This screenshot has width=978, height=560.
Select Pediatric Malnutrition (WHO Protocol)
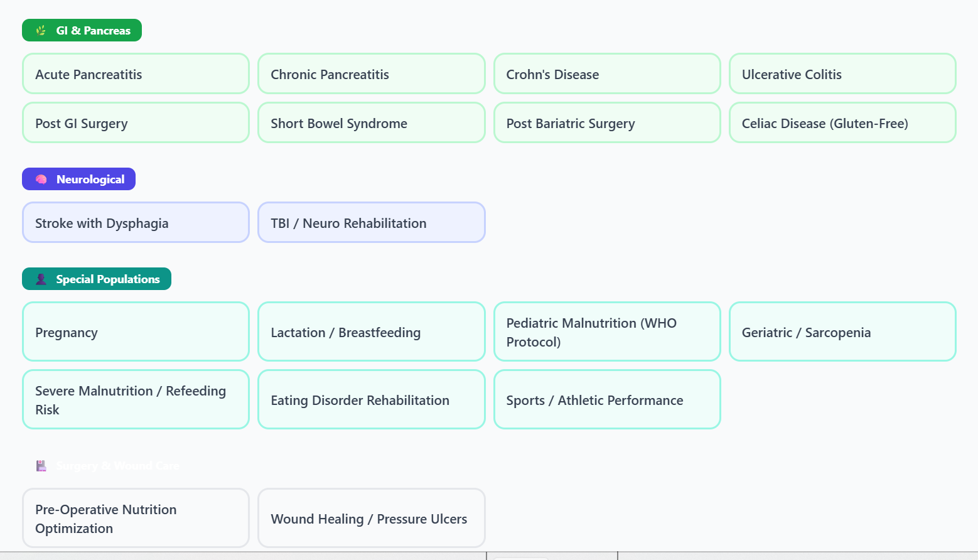pyautogui.click(x=606, y=332)
